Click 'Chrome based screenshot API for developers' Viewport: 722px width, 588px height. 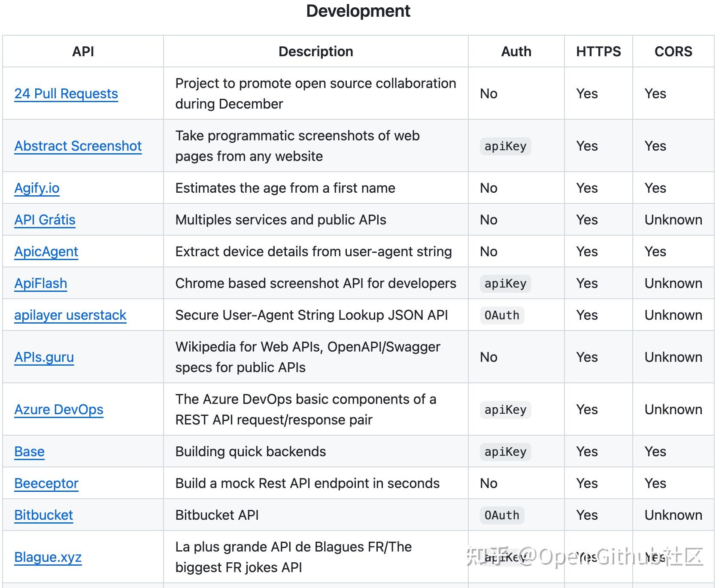point(316,283)
